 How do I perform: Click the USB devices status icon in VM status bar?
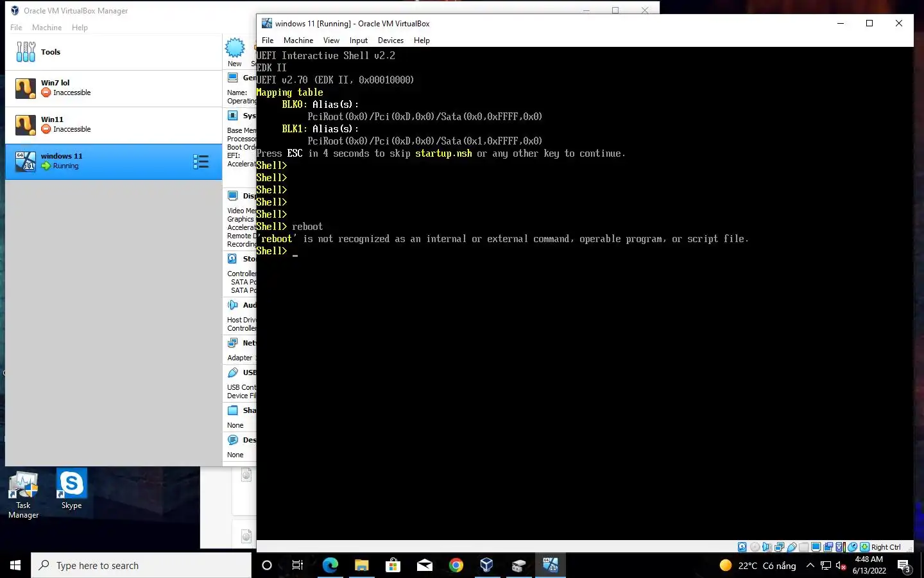792,547
